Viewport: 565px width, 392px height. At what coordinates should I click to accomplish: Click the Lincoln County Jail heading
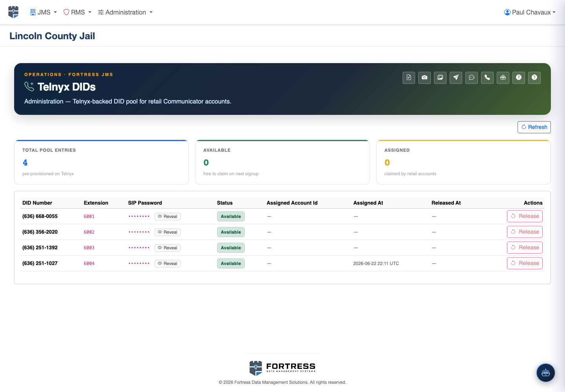tap(52, 36)
